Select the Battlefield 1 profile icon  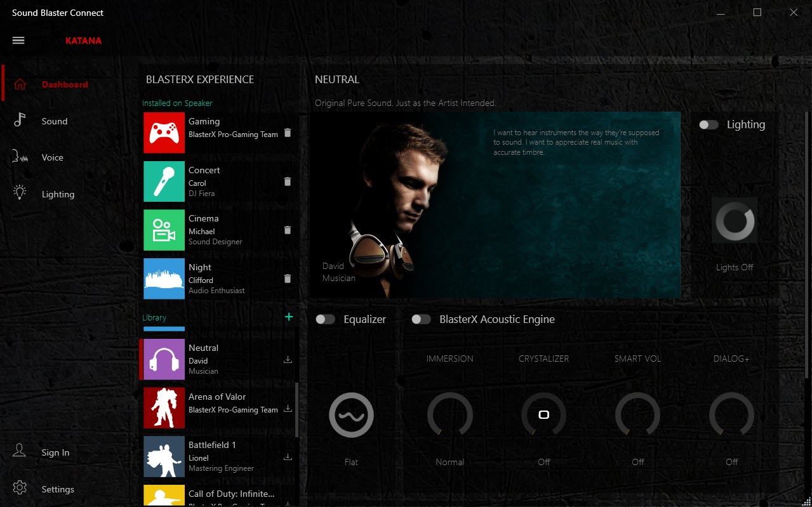coord(164,456)
